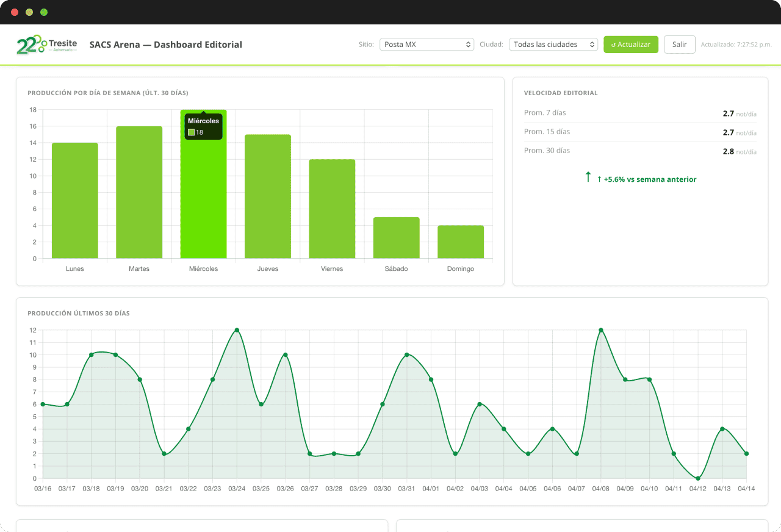Screen dimensions: 781x532
Task: Click the 04/08 peak data point
Action: (x=601, y=330)
